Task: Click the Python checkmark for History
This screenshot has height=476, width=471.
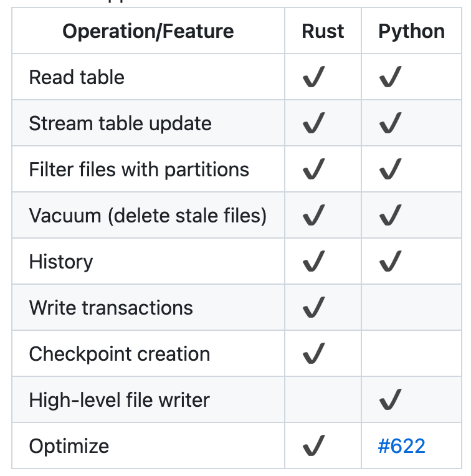Action: tap(390, 262)
